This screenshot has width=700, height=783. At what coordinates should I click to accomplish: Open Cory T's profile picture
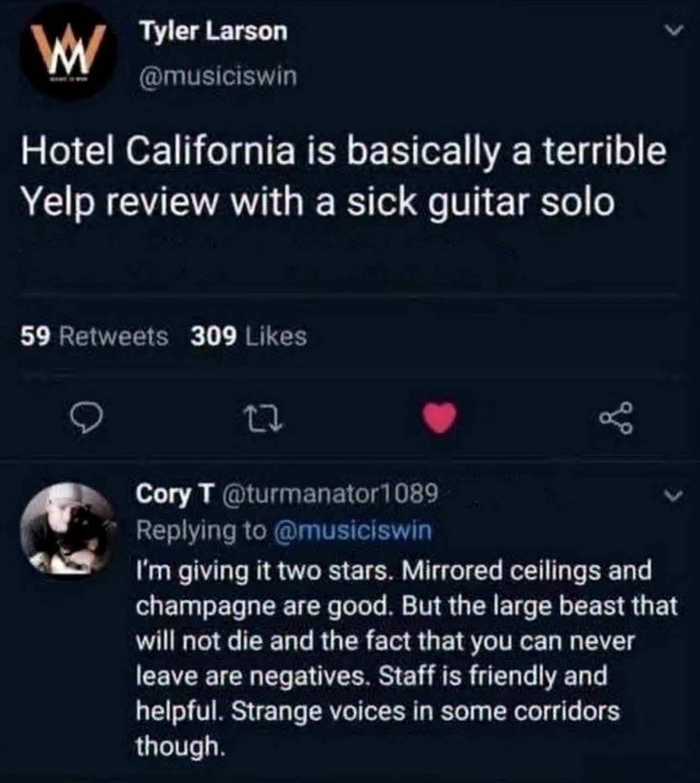[68, 529]
